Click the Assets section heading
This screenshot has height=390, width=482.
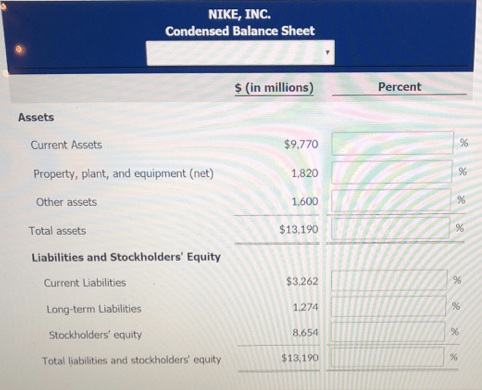coord(36,117)
